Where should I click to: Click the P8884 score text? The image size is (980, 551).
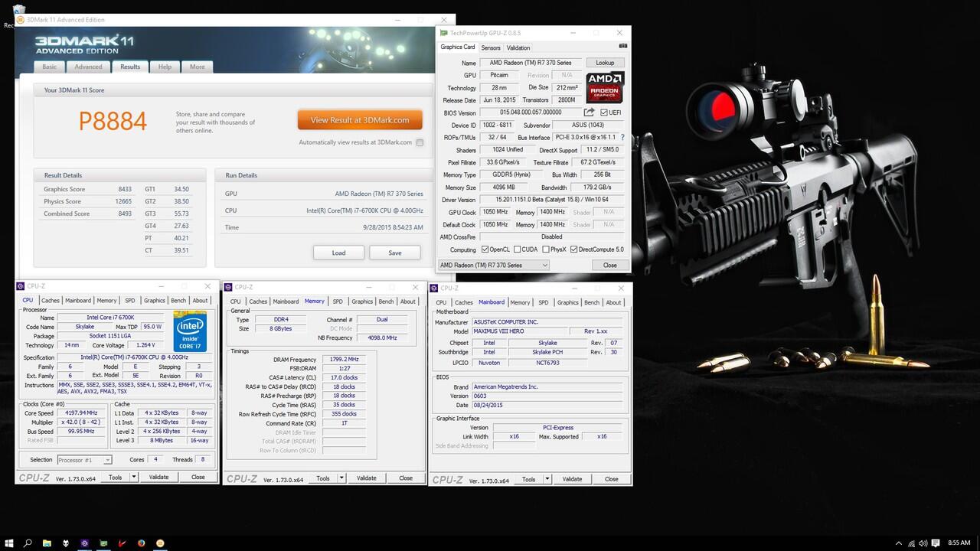click(x=113, y=120)
